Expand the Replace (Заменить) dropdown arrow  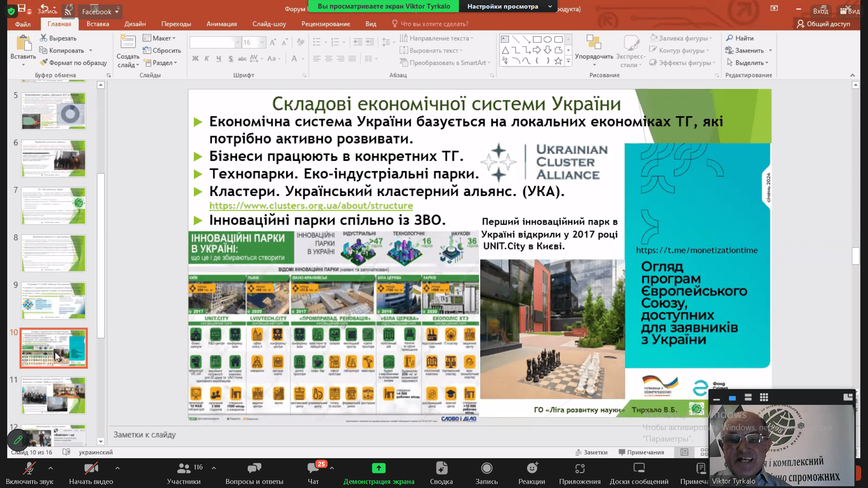click(770, 51)
